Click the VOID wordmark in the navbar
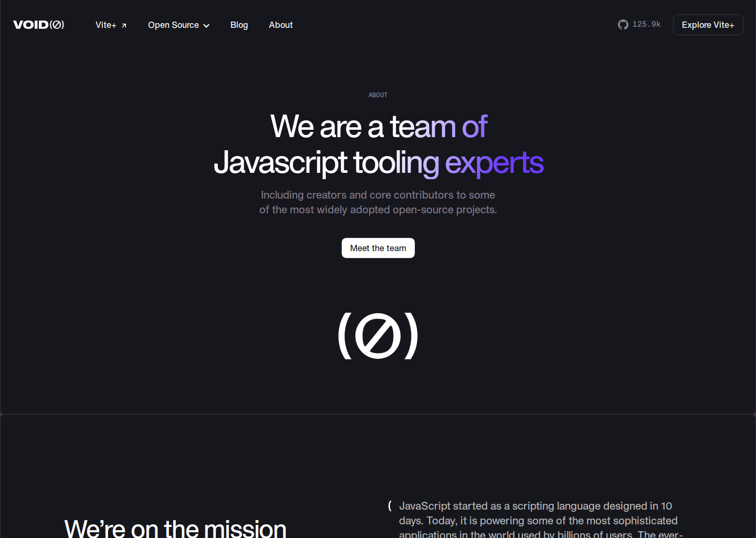Image resolution: width=756 pixels, height=538 pixels. [30, 25]
